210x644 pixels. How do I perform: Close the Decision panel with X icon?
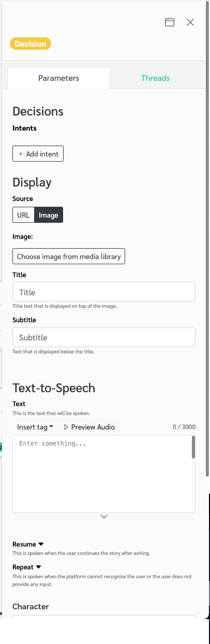(x=190, y=22)
